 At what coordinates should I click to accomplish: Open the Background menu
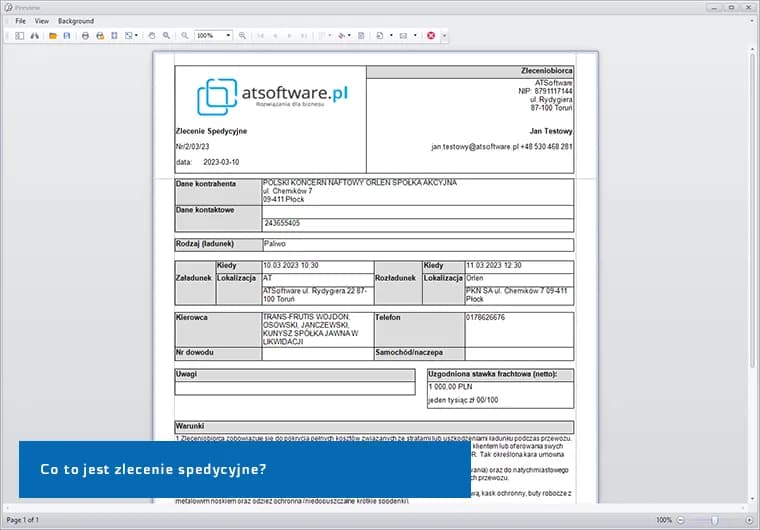click(x=76, y=21)
